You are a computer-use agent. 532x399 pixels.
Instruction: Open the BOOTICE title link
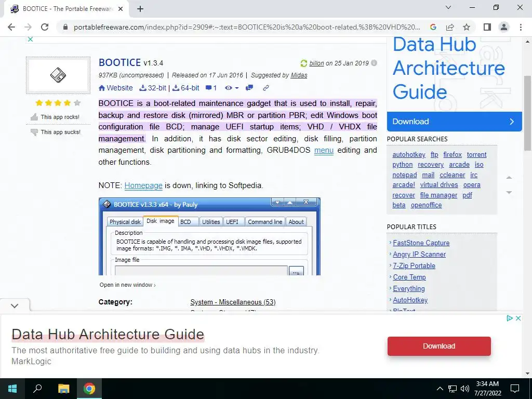pos(119,62)
